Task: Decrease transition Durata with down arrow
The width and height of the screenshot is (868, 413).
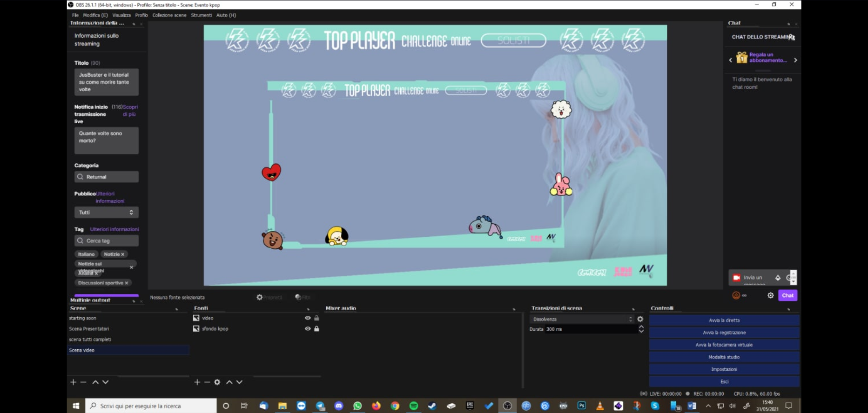Action: tap(641, 331)
